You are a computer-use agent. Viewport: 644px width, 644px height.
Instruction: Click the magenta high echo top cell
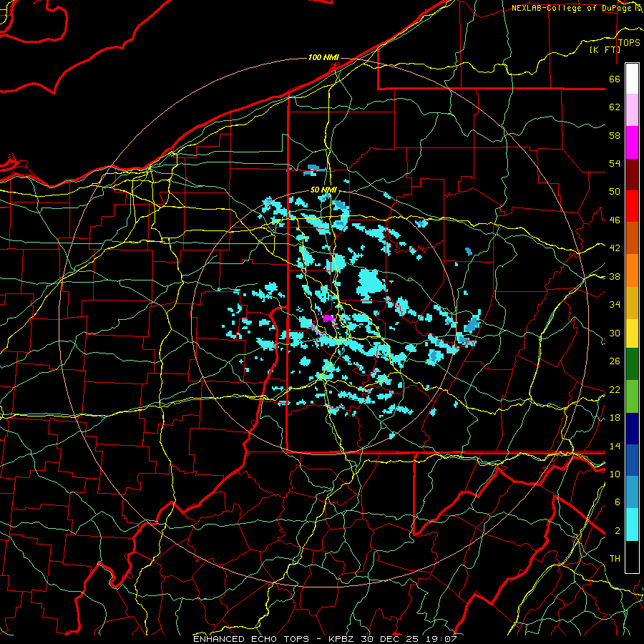point(328,318)
